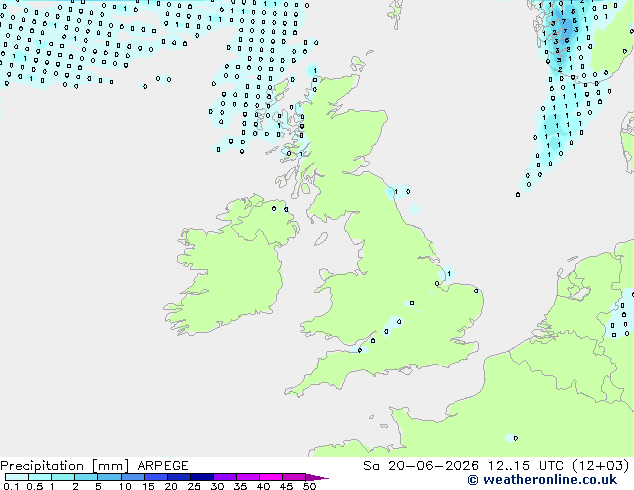Screen dimensions: 634x490
Task: Open the weatheronline.co.uk copyright link
Action: [542, 480]
